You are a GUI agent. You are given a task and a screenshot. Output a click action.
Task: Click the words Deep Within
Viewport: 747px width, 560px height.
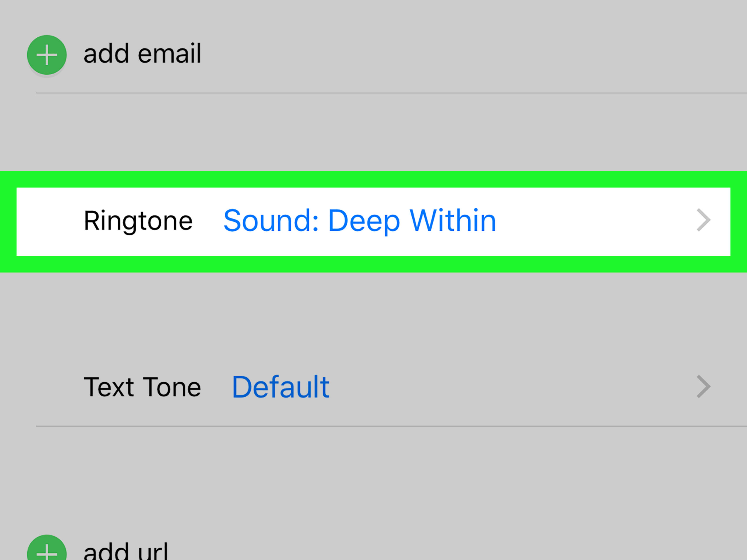click(412, 221)
